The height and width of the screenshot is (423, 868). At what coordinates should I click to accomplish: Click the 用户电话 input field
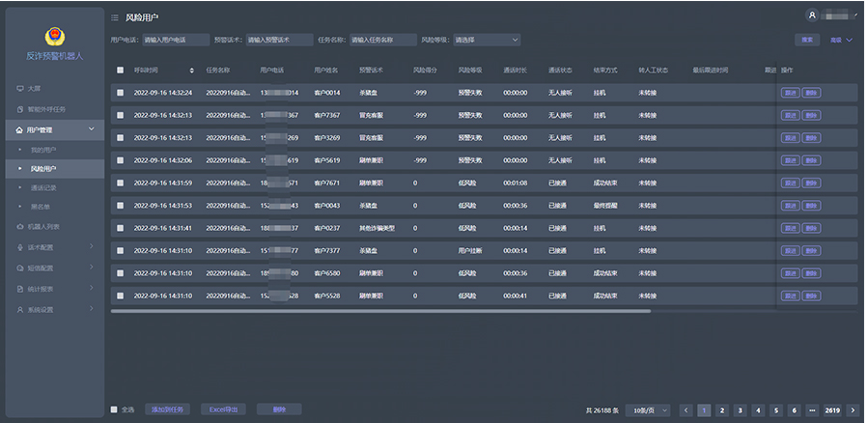click(176, 41)
